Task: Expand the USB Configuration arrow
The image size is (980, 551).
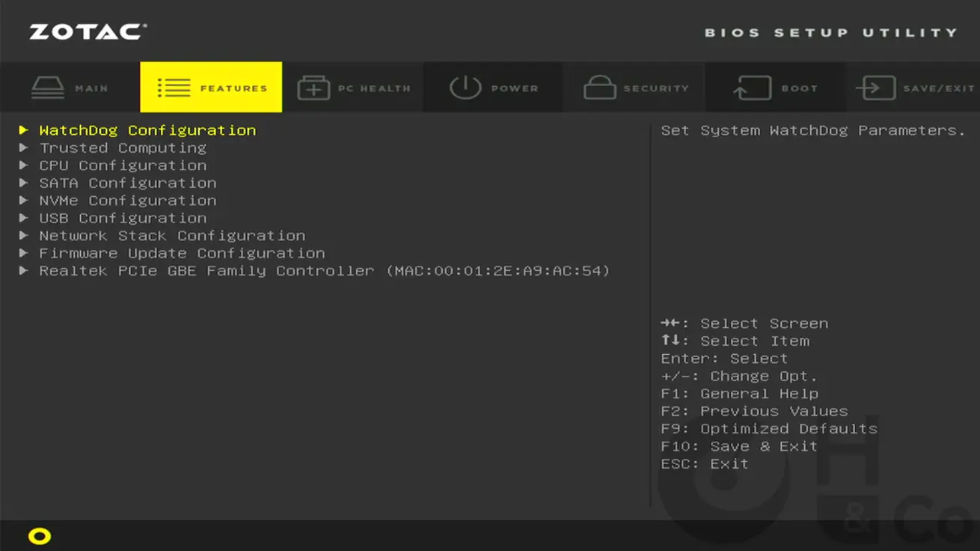Action: click(24, 218)
